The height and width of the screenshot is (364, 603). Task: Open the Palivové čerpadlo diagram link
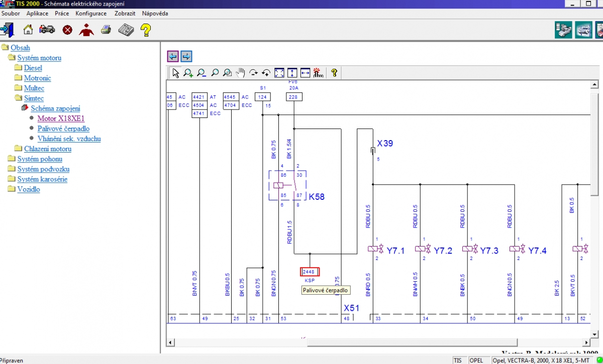pos(64,129)
